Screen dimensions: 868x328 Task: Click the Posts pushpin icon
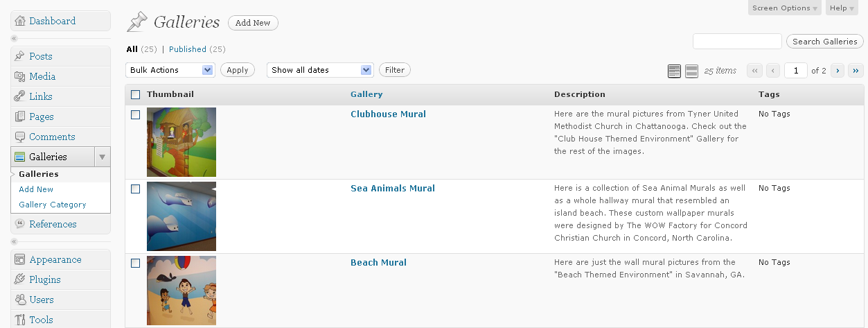20,56
